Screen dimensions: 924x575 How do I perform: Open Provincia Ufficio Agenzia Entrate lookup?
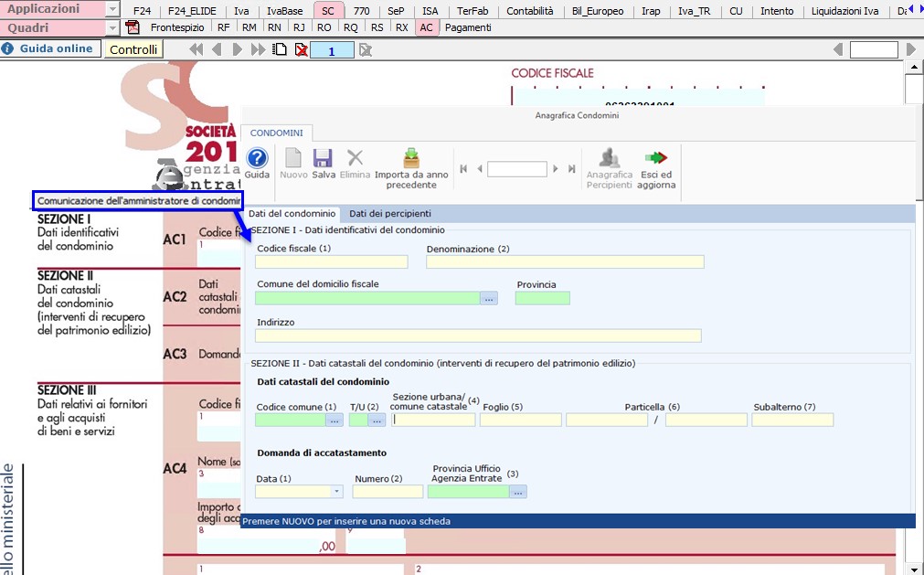(x=518, y=492)
